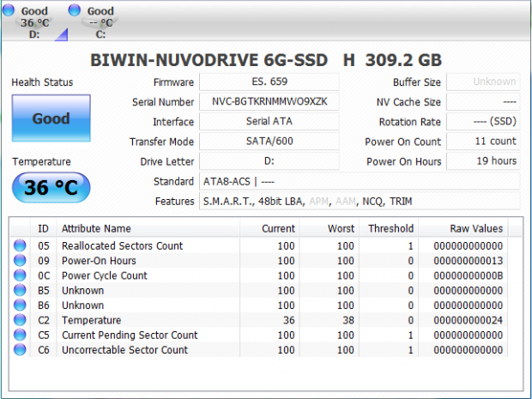Click status orb for Reallocated Sectors Count
532x399 pixels.
[x=20, y=245]
